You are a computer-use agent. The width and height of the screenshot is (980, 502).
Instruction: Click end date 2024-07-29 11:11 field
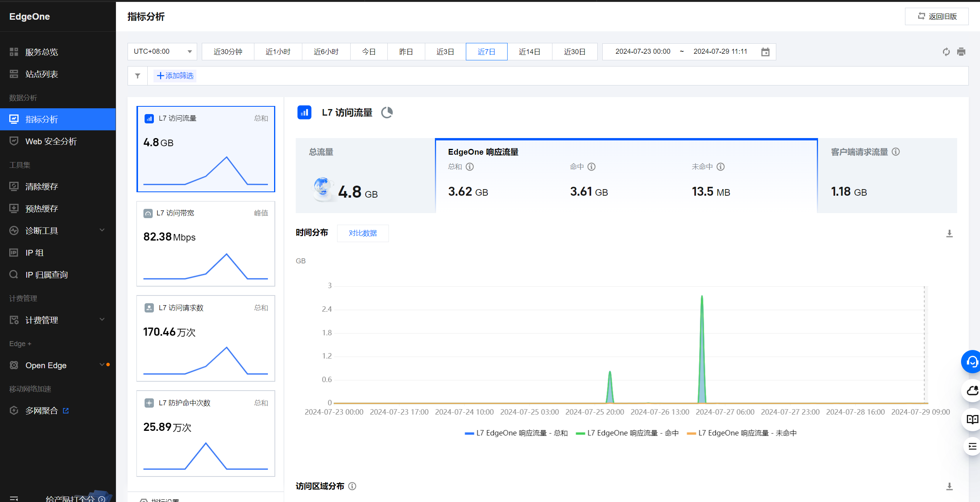coord(720,51)
